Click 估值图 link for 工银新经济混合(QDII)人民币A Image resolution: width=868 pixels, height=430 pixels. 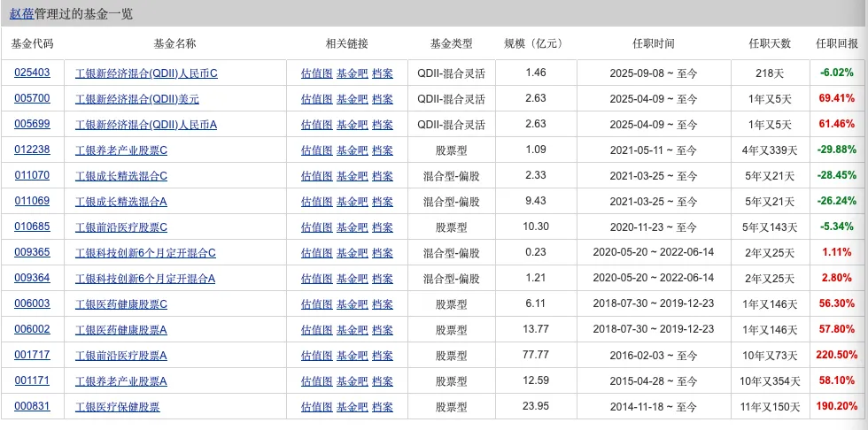pos(316,124)
